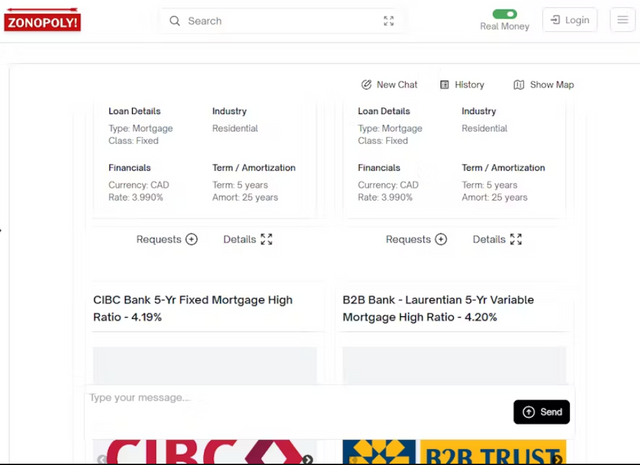Viewport: 640px width, 465px height.
Task: Start a New Chat
Action: [389, 85]
